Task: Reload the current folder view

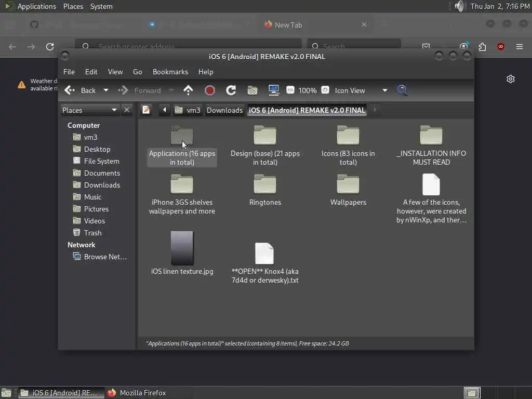Action: (x=231, y=90)
